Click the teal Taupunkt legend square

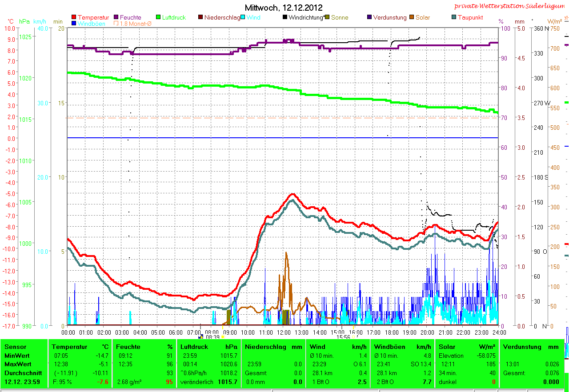coord(453,18)
